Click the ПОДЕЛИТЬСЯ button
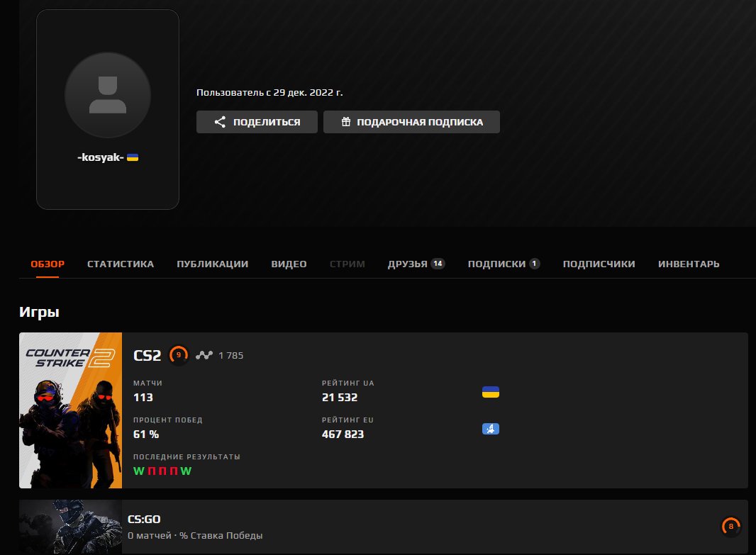 click(257, 121)
